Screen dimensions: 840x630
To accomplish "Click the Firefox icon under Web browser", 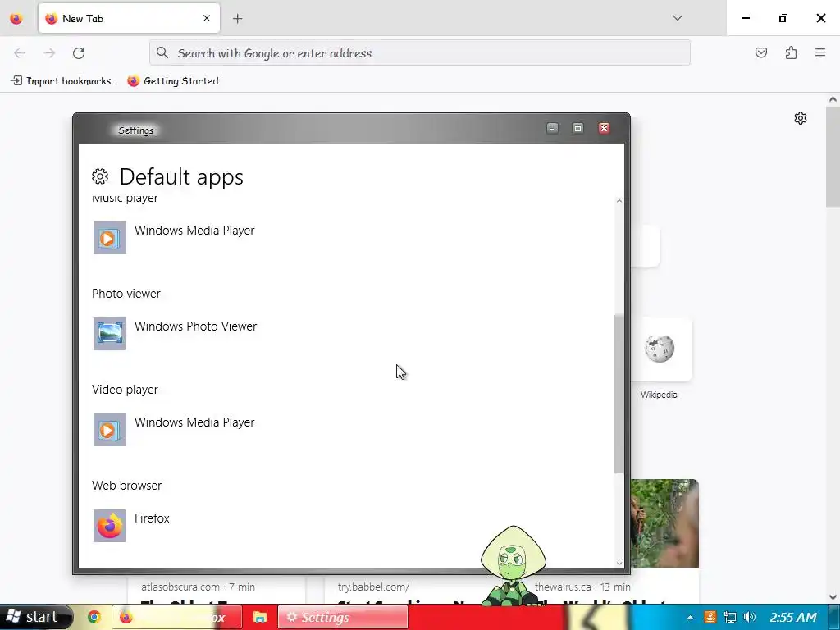I will point(110,526).
